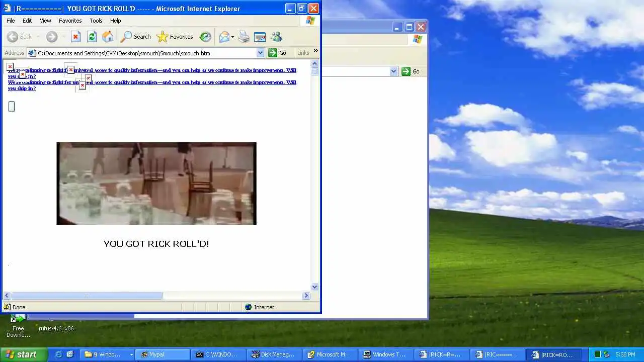Open the View menu
Viewport: 644px width, 362px height.
[x=45, y=21]
